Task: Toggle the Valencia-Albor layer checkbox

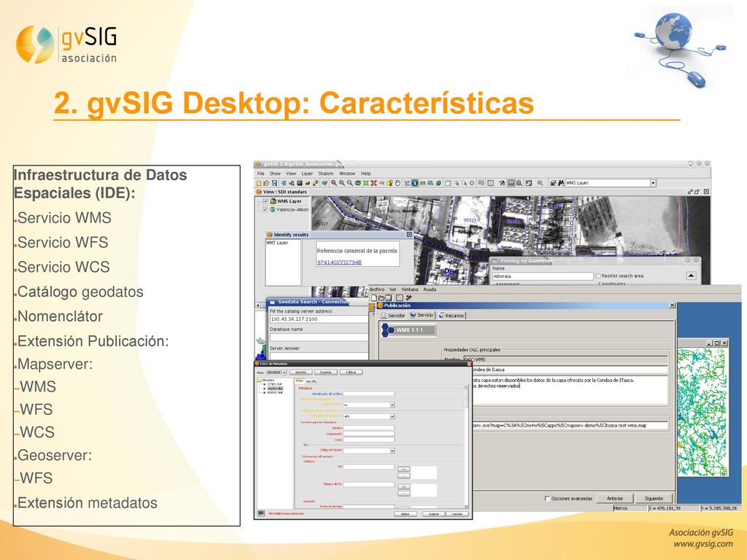Action: pos(266,209)
